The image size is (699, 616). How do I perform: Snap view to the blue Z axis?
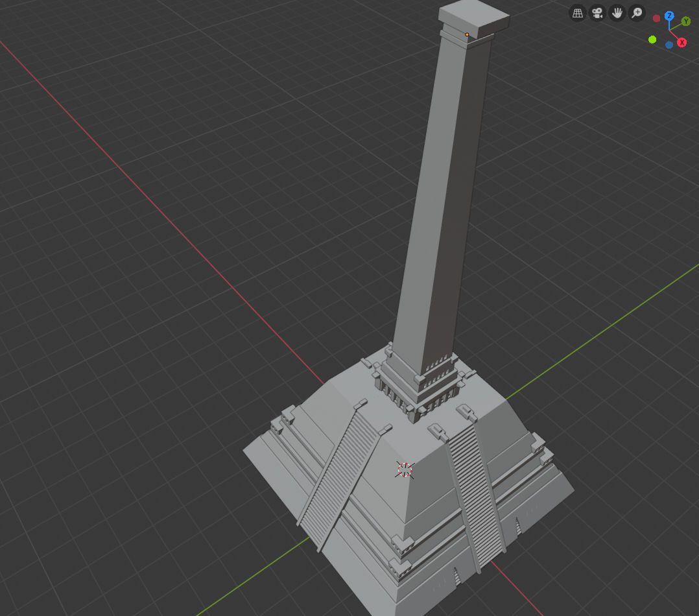tap(669, 16)
